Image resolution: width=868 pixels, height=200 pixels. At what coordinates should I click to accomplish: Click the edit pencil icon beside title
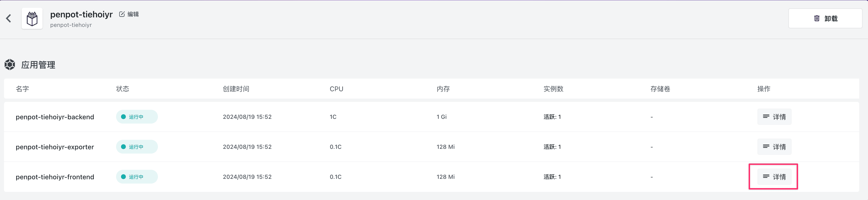pos(122,14)
